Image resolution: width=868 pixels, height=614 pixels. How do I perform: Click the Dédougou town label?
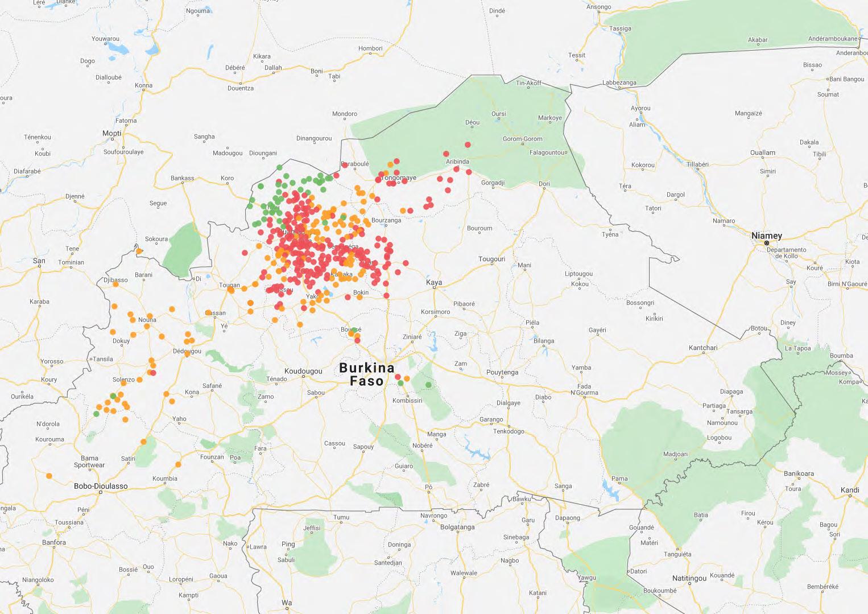point(187,351)
